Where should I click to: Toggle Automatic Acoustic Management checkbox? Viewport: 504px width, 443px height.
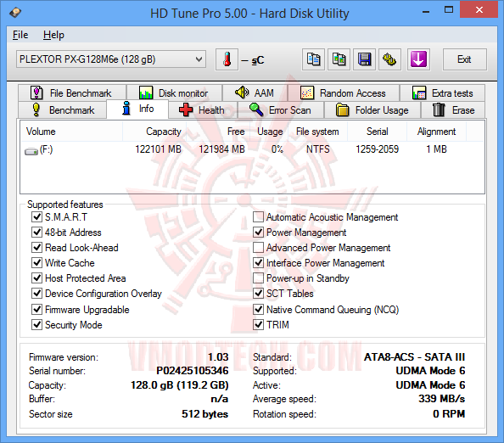pos(258,216)
